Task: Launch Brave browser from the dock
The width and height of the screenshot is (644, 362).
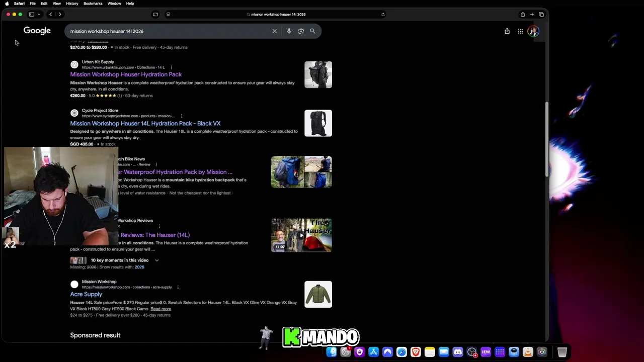Action: tap(416, 352)
